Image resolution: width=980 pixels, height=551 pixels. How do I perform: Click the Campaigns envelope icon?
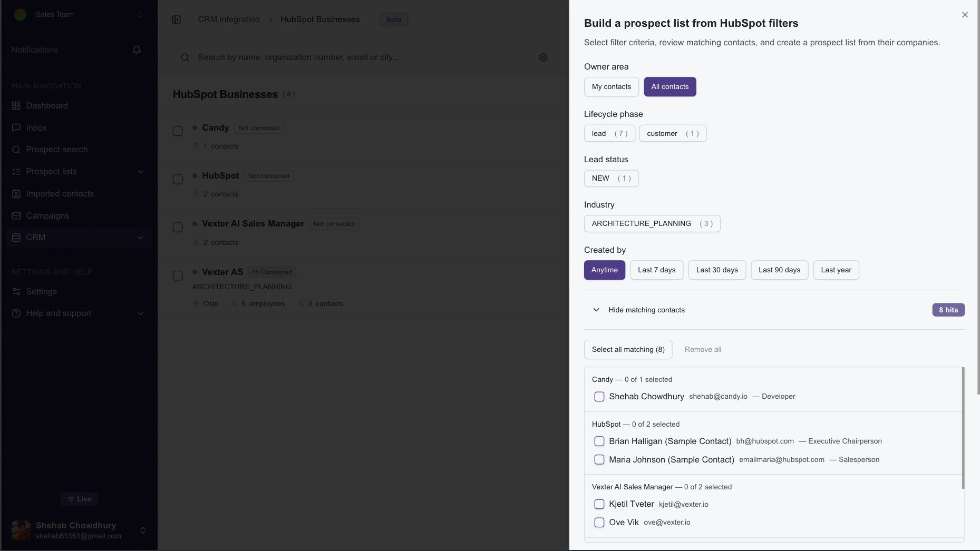[x=16, y=216]
